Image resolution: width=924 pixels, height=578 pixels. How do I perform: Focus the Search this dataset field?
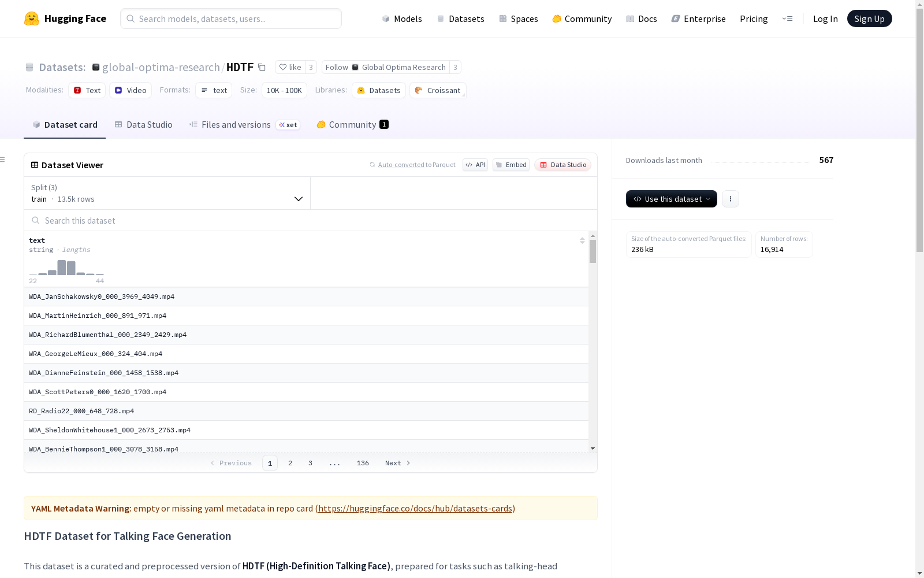coord(311,220)
